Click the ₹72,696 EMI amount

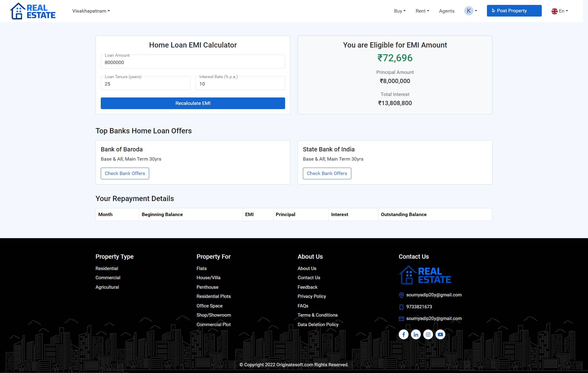(395, 58)
